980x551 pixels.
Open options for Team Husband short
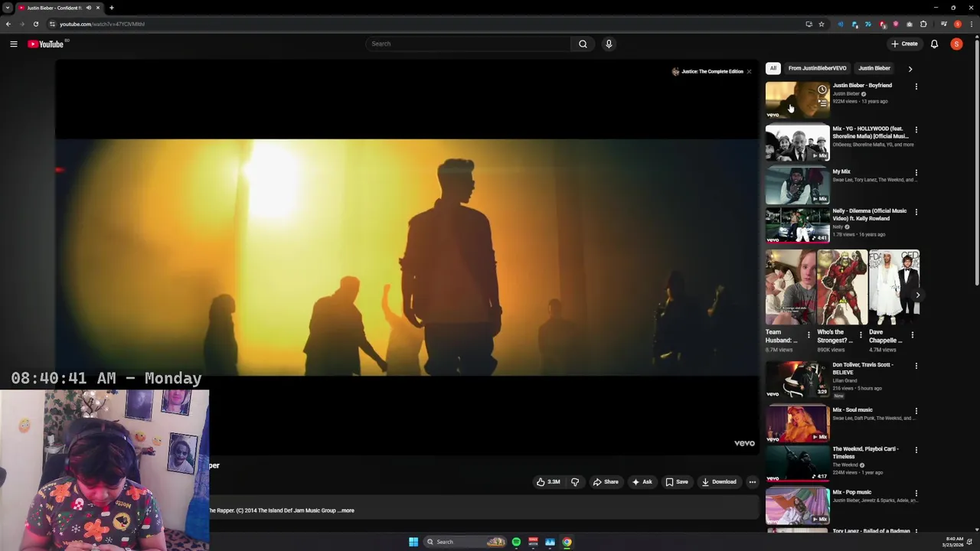(x=808, y=335)
